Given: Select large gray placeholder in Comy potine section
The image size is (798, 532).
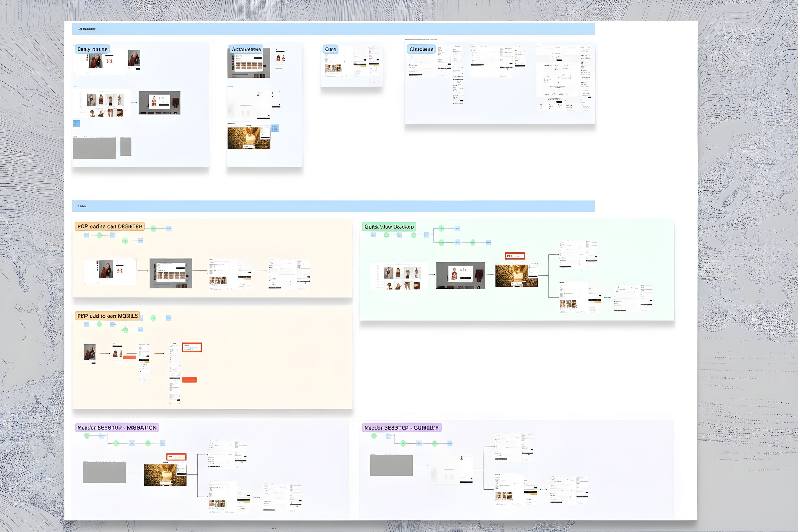Looking at the screenshot, I should (x=94, y=148).
